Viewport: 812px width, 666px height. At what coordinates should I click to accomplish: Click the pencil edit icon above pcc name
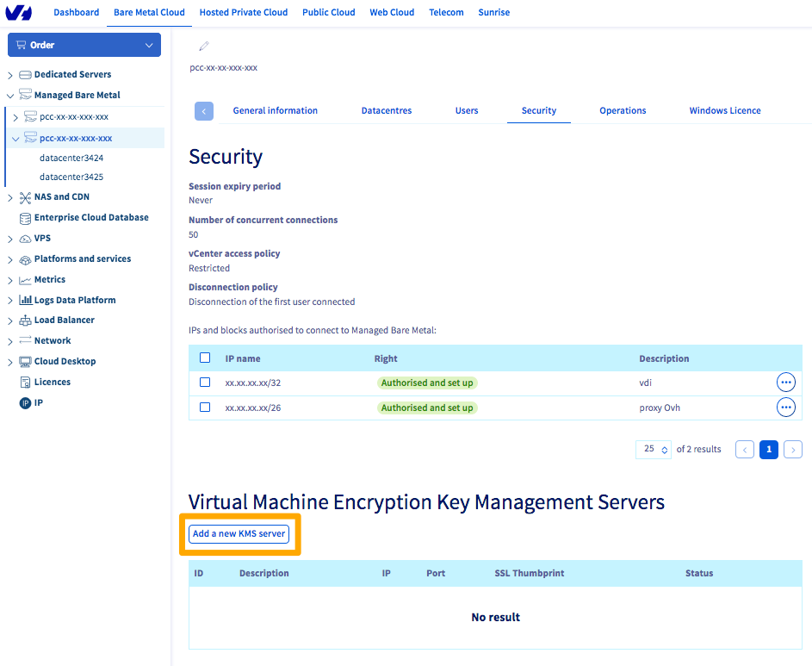pyautogui.click(x=203, y=47)
